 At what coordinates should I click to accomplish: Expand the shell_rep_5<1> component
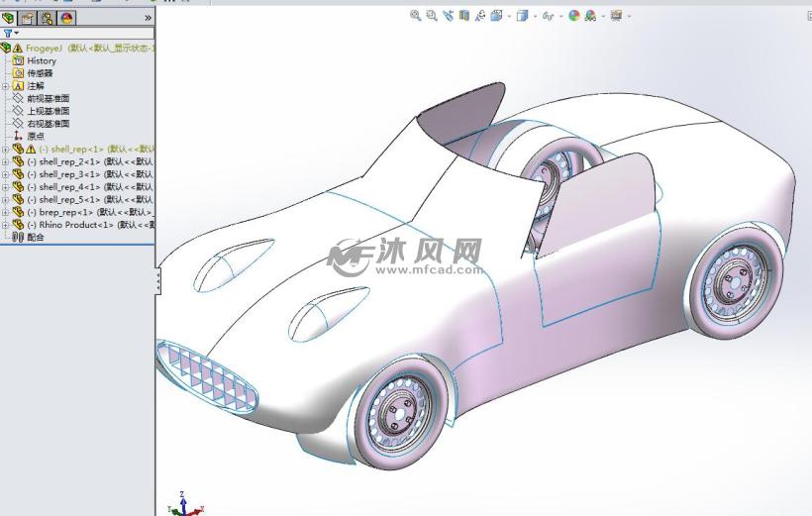[x=5, y=199]
